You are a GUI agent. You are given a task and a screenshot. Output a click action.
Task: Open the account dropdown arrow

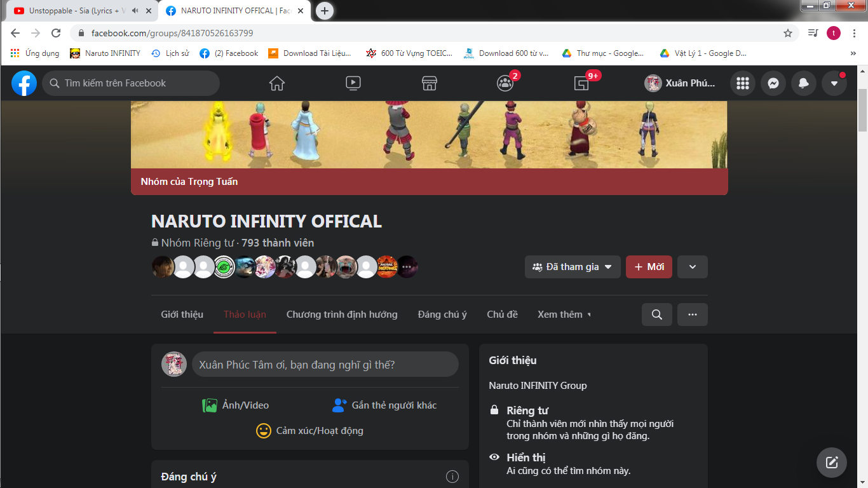(834, 83)
